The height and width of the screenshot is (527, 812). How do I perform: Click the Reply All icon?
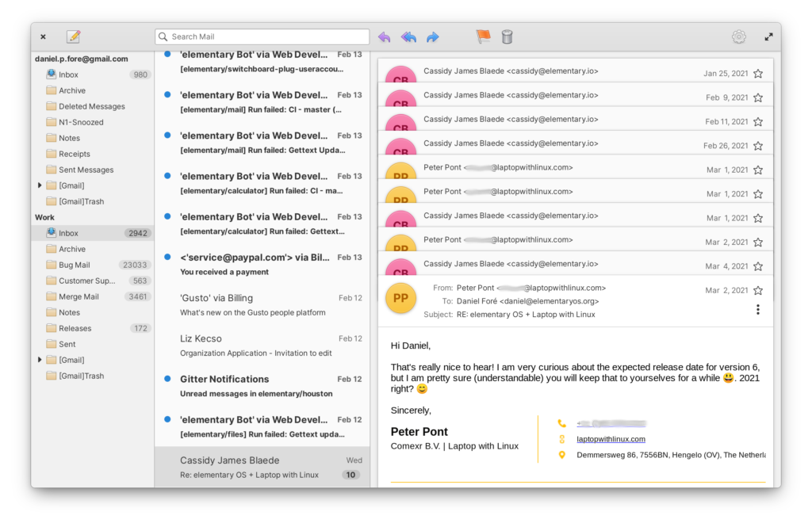[x=408, y=36]
